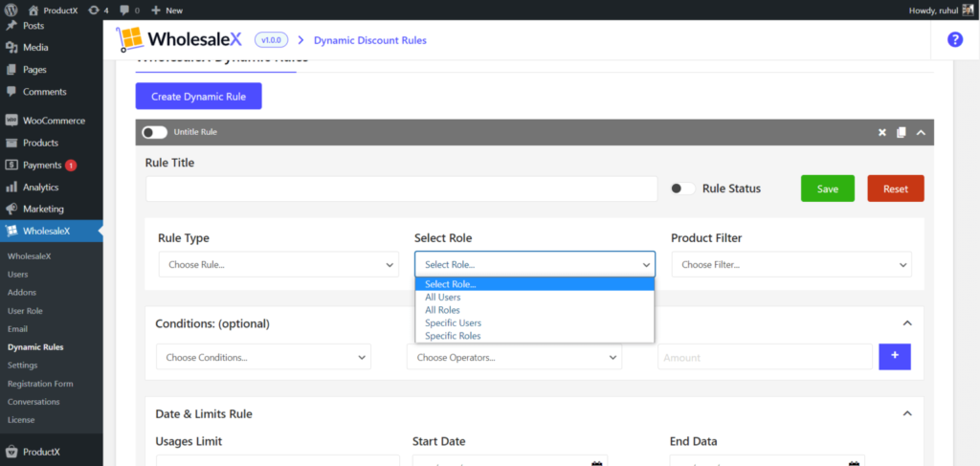Open ProductX site home link
The width and height of the screenshot is (980, 466).
click(54, 11)
